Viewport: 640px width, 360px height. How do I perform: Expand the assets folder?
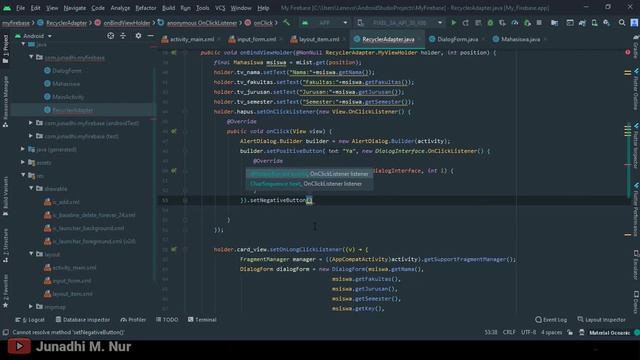pyautogui.click(x=23, y=162)
